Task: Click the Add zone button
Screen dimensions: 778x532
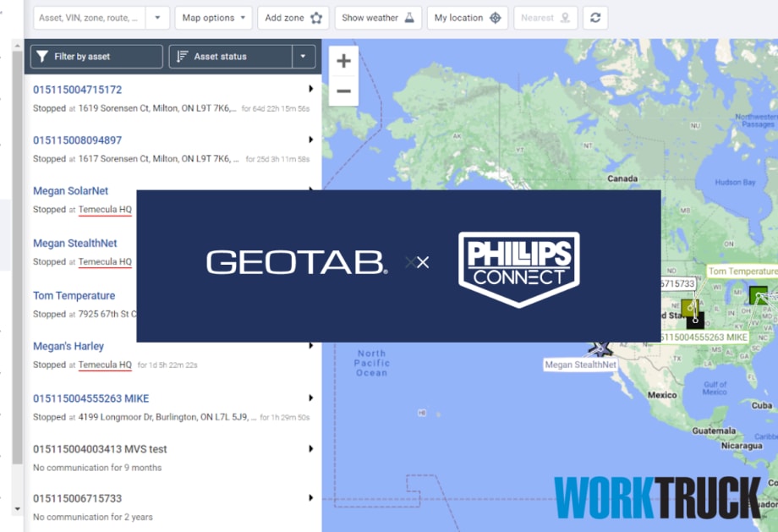Action: tap(293, 18)
